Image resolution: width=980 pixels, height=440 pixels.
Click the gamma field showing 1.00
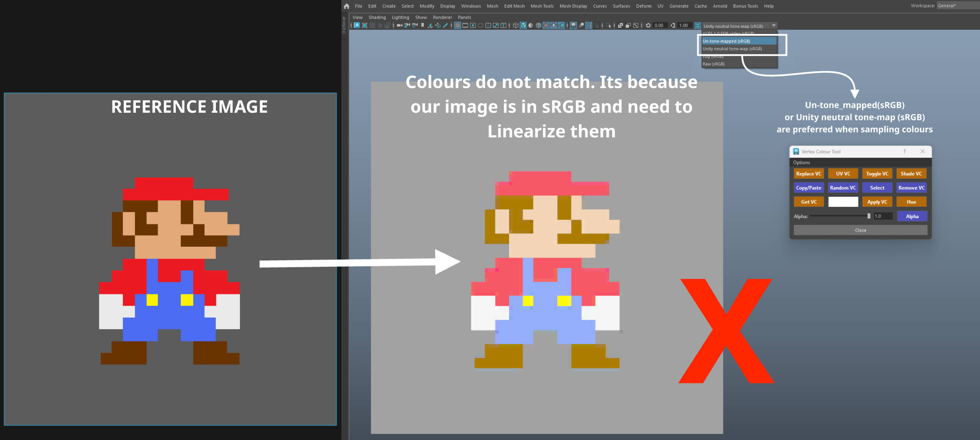[x=684, y=26]
